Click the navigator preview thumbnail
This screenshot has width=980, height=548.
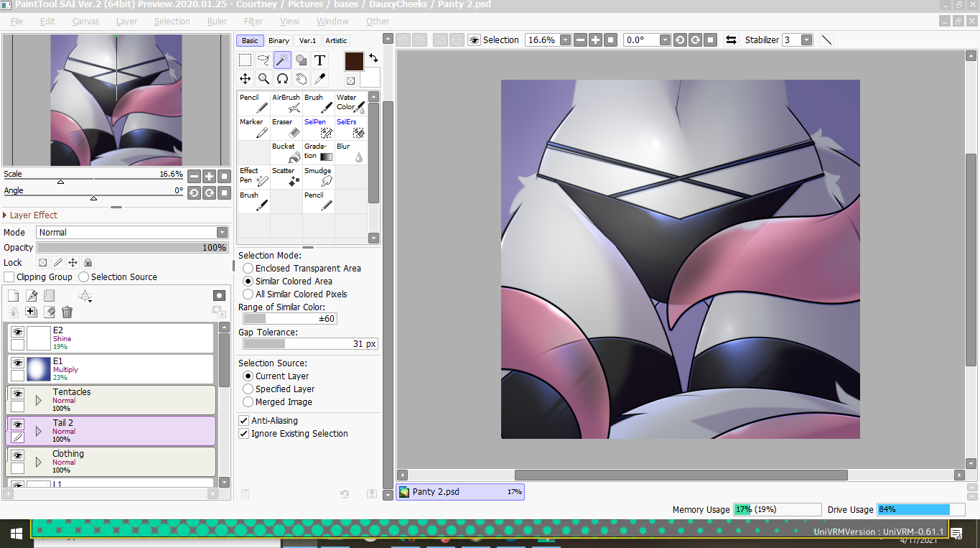tap(116, 100)
